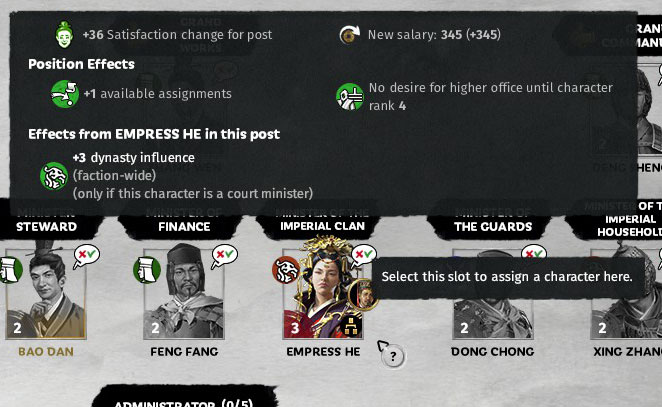Click the green satisfaction face icon
662x407 pixels.
(64, 35)
